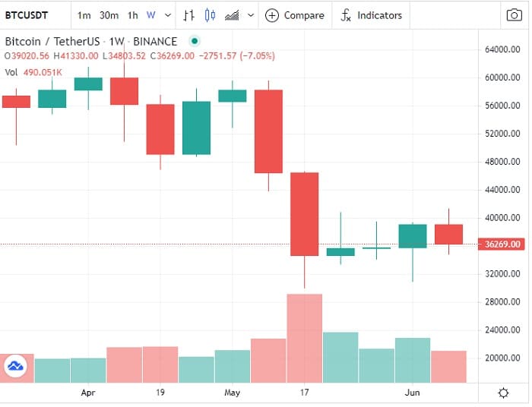Toggle the green market status dot
532x407 pixels.
pyautogui.click(x=195, y=41)
